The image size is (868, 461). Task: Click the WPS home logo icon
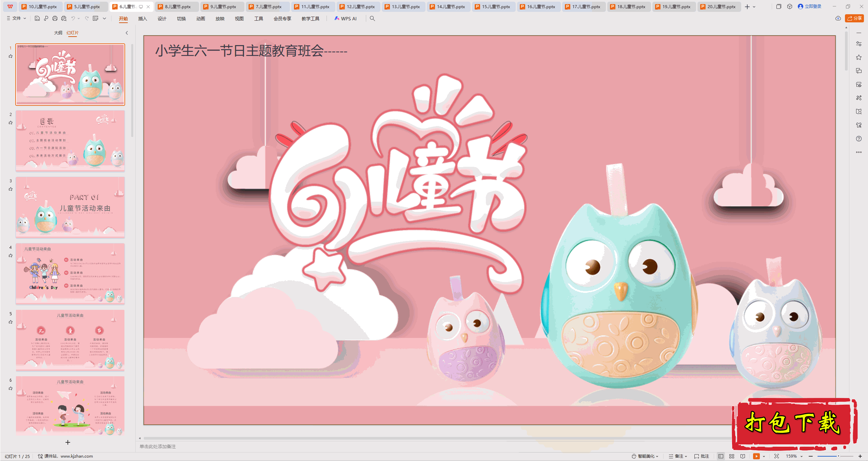pos(10,6)
